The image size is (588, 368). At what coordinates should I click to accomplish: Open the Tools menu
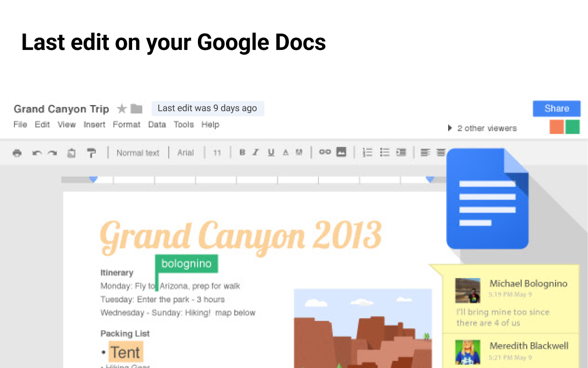(184, 124)
